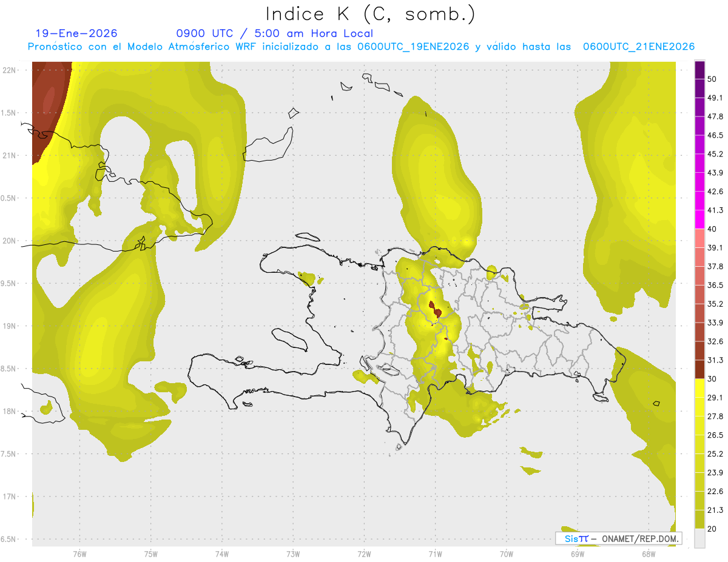Viewport: 728px width, 562px height.
Task: Click the 72W longitude label
Action: click(x=364, y=554)
